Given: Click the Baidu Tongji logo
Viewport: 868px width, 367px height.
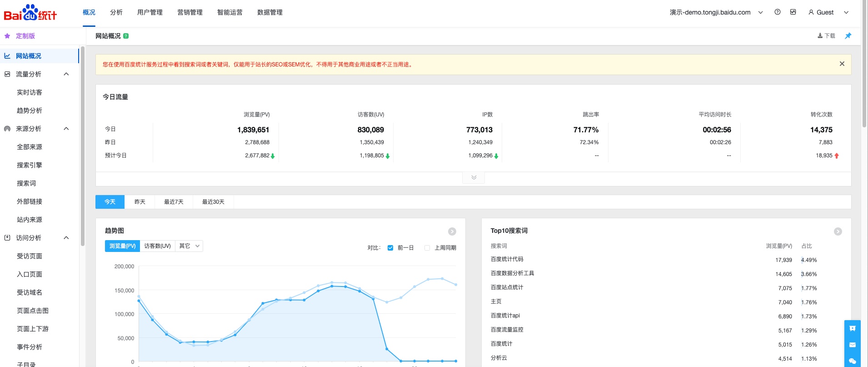Looking at the screenshot, I should pos(30,12).
